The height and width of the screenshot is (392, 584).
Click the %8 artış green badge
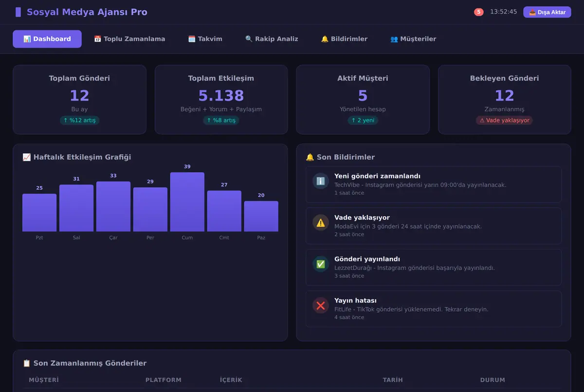(221, 120)
